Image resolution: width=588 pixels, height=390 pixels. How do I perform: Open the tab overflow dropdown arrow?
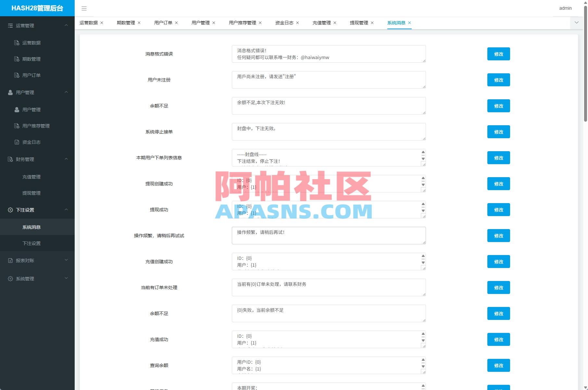577,23
